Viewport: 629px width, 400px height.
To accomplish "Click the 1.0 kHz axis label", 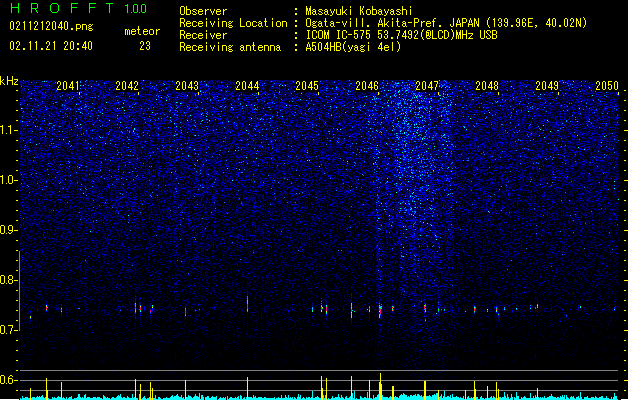I will 9,180.
